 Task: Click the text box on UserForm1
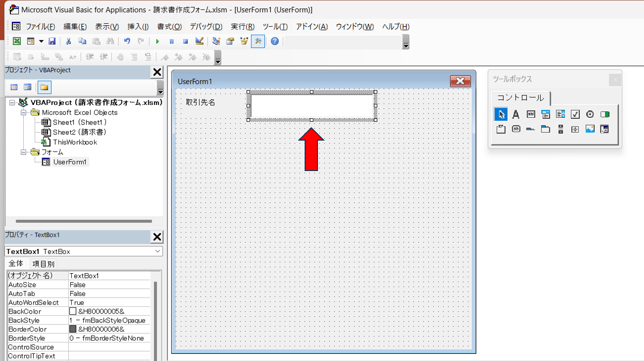(x=312, y=105)
